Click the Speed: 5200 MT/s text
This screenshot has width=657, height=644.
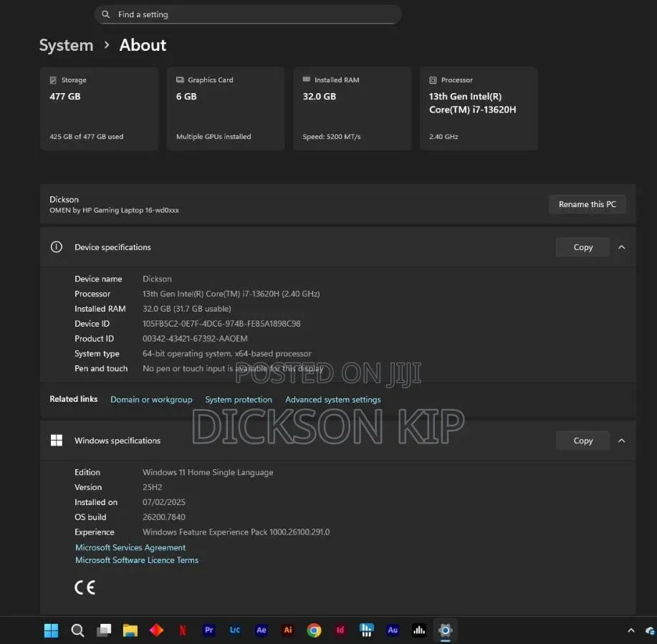click(x=332, y=137)
